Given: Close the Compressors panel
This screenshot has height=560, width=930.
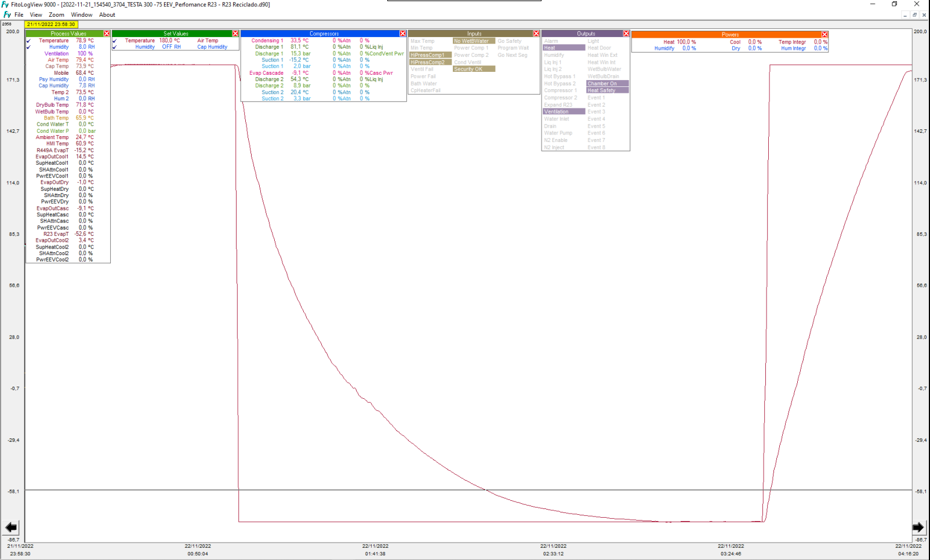Looking at the screenshot, I should pos(403,34).
